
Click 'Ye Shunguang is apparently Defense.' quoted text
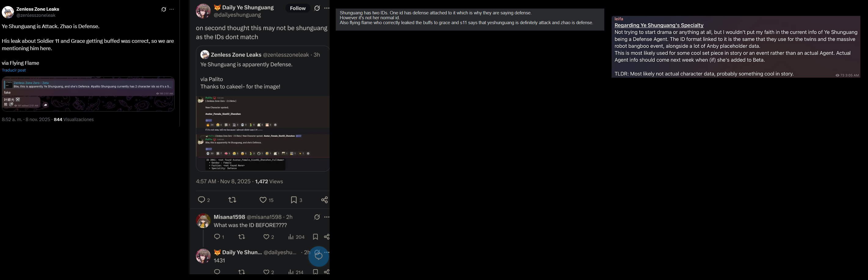[x=246, y=64]
